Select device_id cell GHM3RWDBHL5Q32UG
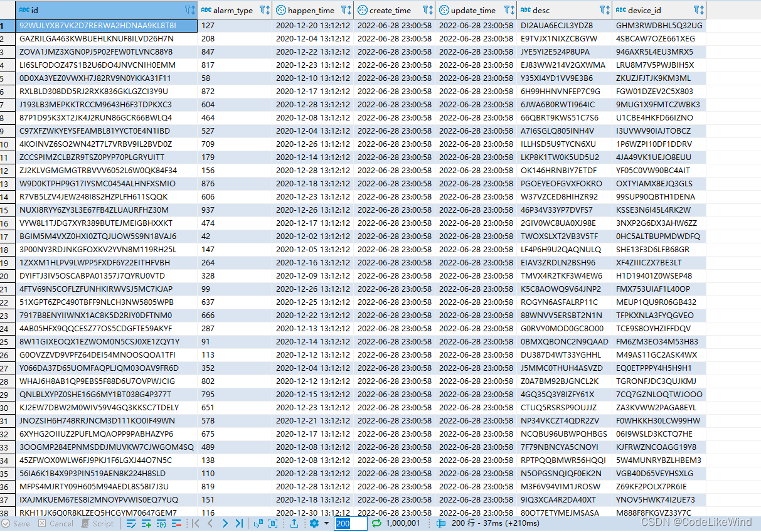 pos(659,26)
